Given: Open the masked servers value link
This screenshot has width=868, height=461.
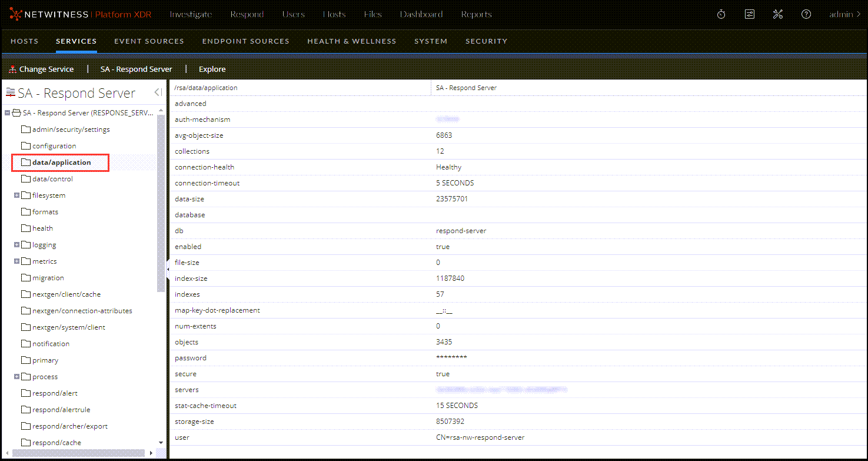Looking at the screenshot, I should [x=501, y=389].
